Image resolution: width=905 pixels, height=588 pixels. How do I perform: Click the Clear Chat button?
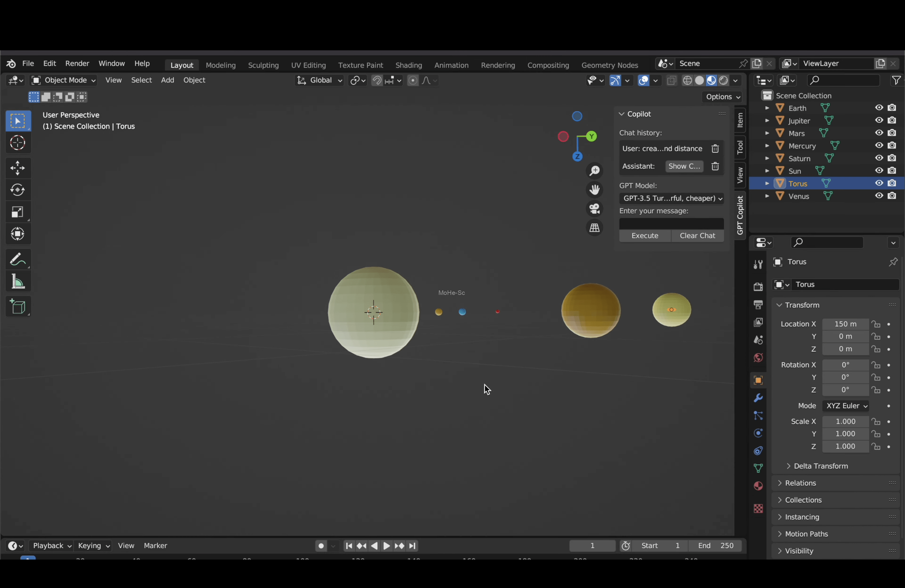(x=697, y=236)
